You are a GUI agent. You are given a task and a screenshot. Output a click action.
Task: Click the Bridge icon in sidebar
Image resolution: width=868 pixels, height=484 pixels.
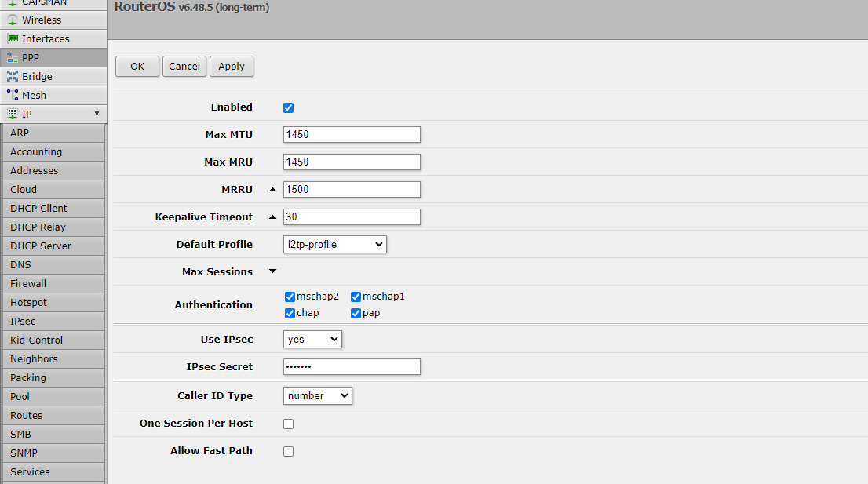13,77
